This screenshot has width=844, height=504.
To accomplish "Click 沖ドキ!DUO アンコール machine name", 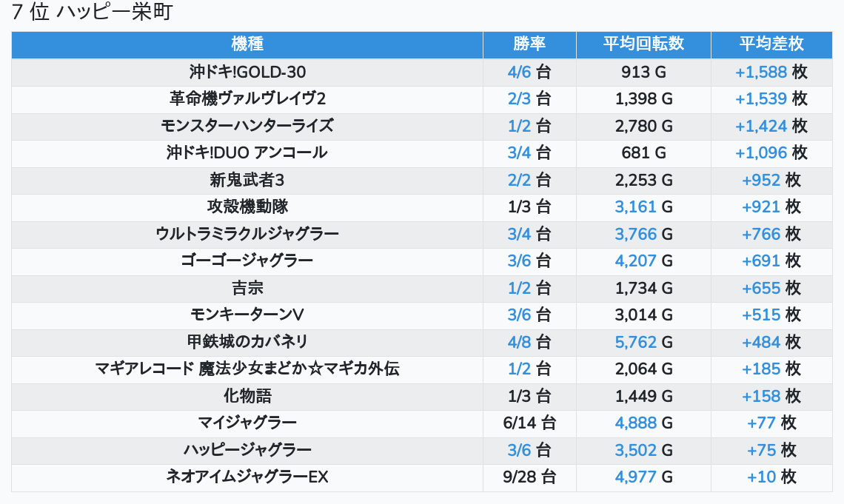I will tap(247, 152).
